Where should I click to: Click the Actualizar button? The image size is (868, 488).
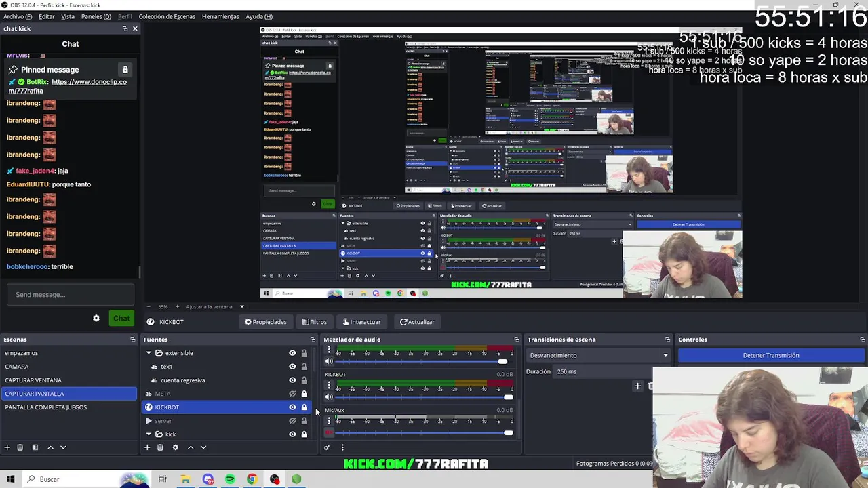pyautogui.click(x=417, y=322)
